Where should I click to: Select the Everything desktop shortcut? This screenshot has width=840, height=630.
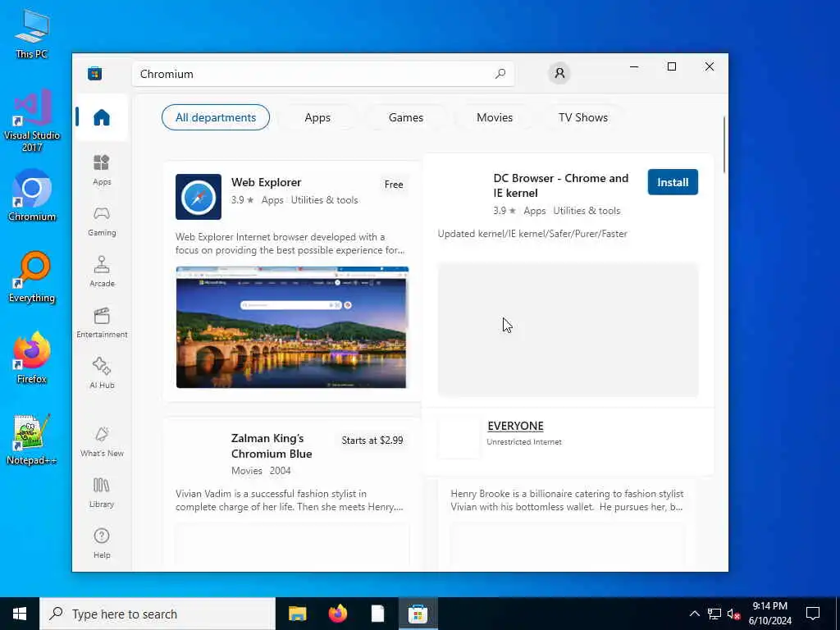32,277
